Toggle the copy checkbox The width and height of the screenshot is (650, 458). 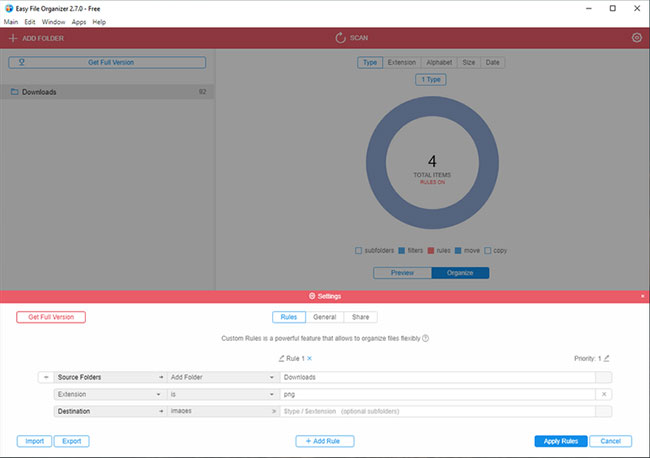tap(488, 250)
